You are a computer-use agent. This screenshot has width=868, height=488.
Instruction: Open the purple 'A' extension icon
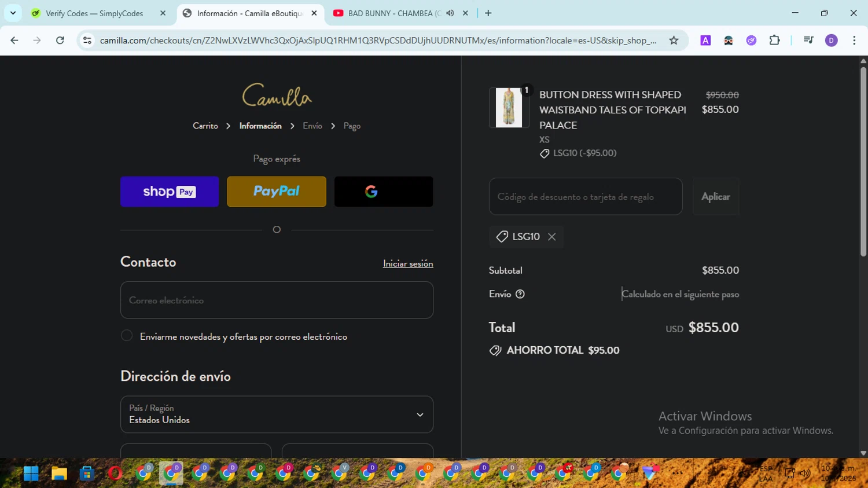point(705,41)
